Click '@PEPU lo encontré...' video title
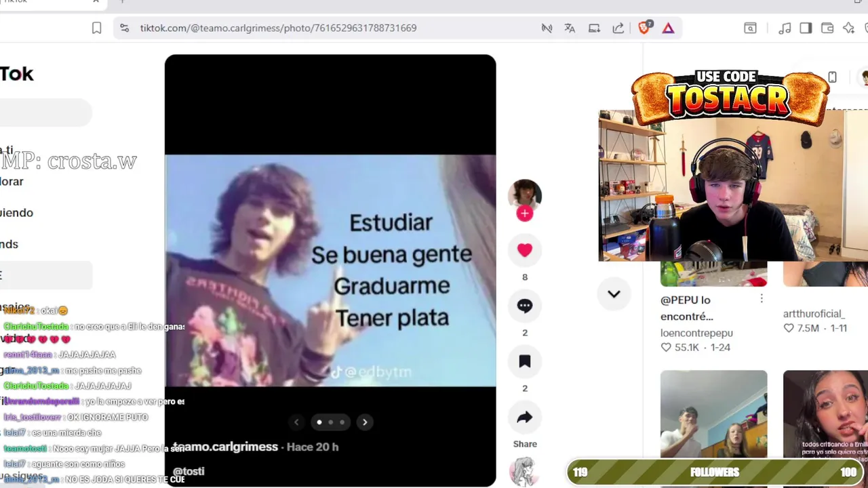The image size is (868, 488). pyautogui.click(x=686, y=308)
